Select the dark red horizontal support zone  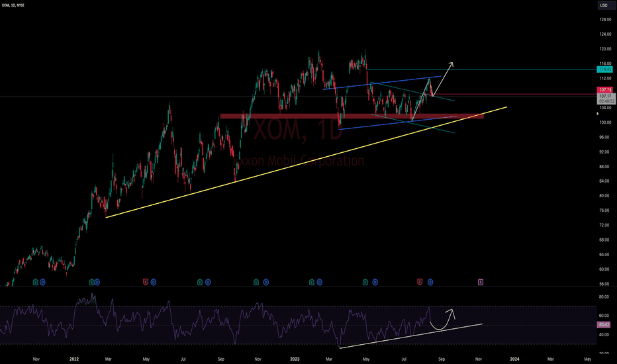[352, 116]
